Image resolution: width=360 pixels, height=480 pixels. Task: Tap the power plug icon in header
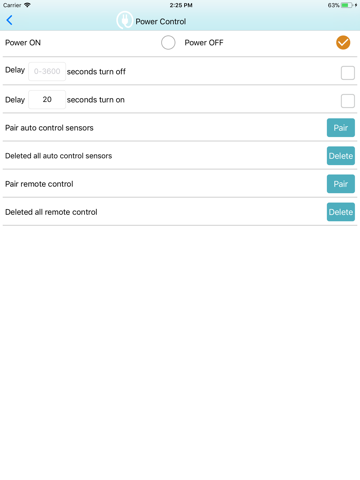click(124, 20)
